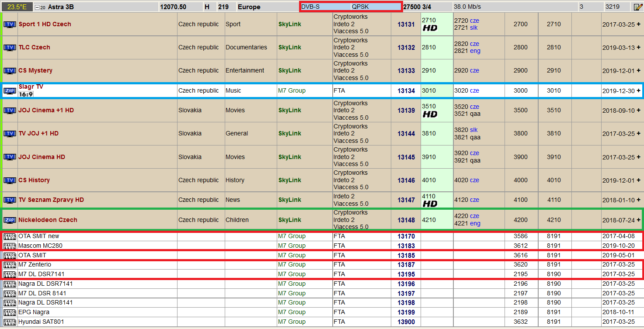This screenshot has width=644, height=329.
Task: Open the Sport 1 HD Czech channel link
Action: (x=45, y=24)
